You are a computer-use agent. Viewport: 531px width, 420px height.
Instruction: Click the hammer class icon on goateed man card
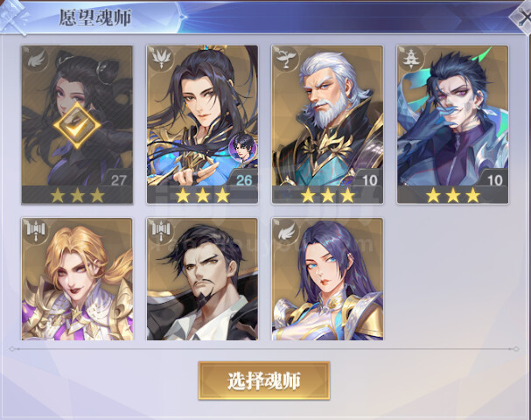click(161, 232)
